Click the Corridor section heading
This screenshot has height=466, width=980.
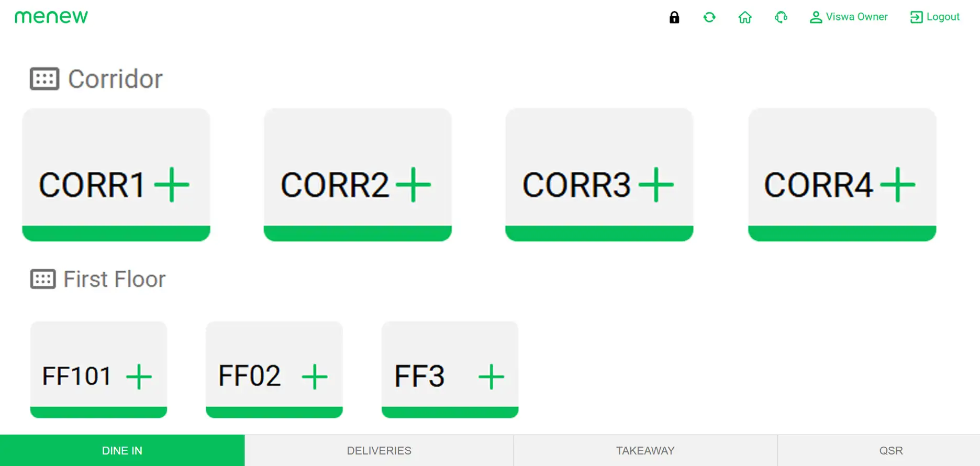(115, 79)
